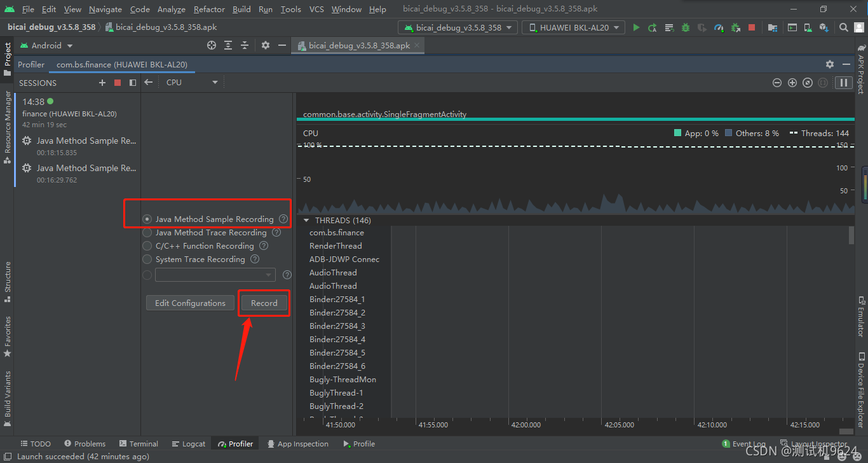Open recording at 00:18:15.835
Viewport: 868px width, 463px height.
pos(78,146)
